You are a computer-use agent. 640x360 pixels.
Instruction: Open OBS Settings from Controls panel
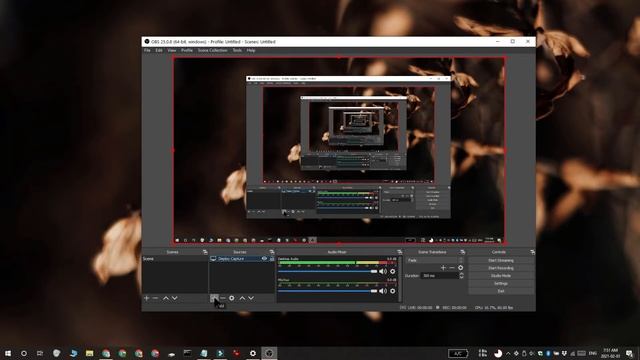click(501, 283)
